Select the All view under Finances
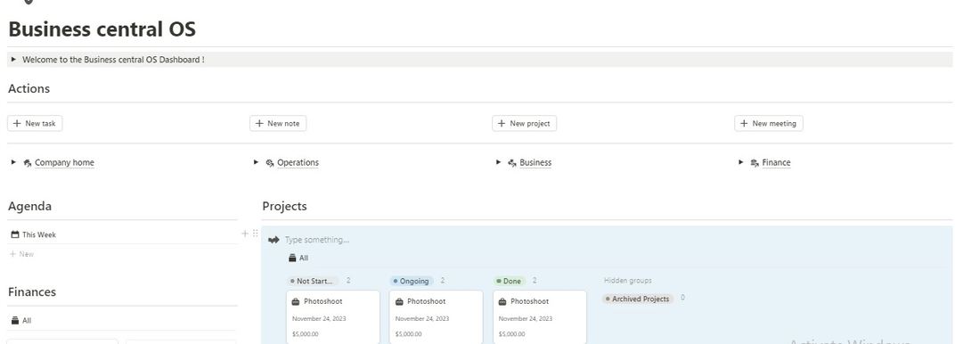Image resolution: width=980 pixels, height=344 pixels. click(x=21, y=320)
